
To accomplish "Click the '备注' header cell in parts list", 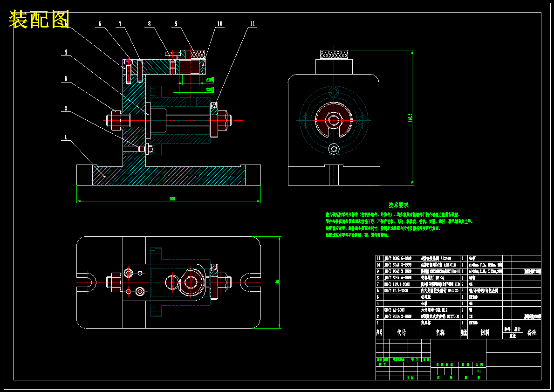I will pyautogui.click(x=532, y=333).
